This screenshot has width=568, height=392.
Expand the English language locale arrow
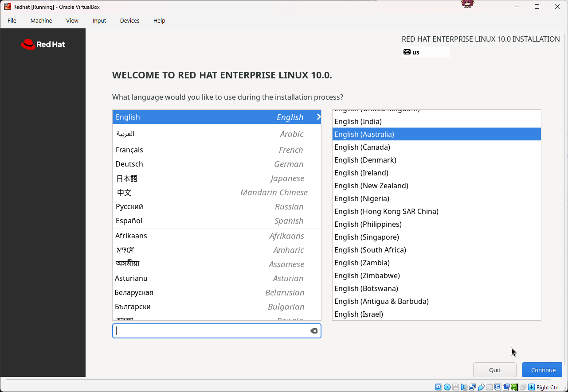click(x=318, y=117)
